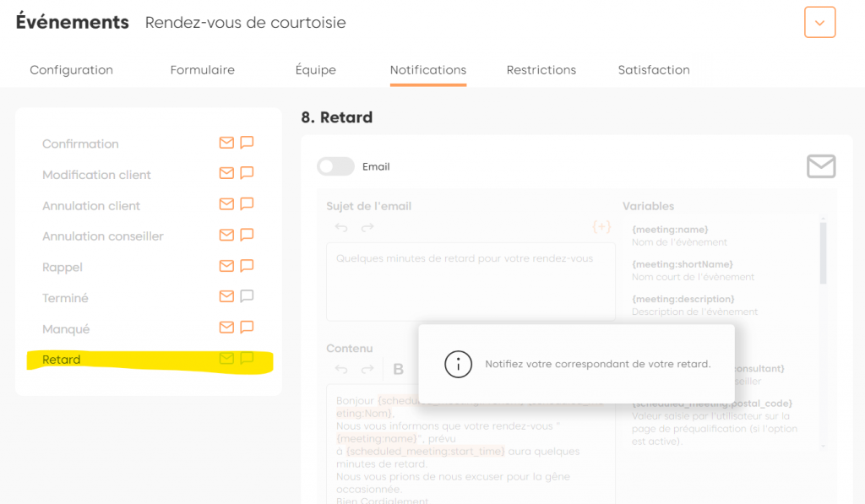Enable the Email toggle switch
The width and height of the screenshot is (865, 504).
click(x=335, y=166)
